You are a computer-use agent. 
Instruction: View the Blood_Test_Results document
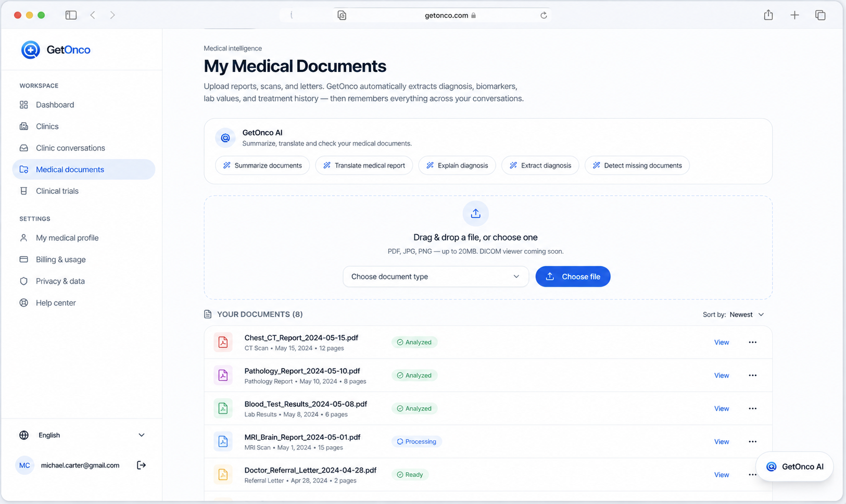pyautogui.click(x=722, y=409)
